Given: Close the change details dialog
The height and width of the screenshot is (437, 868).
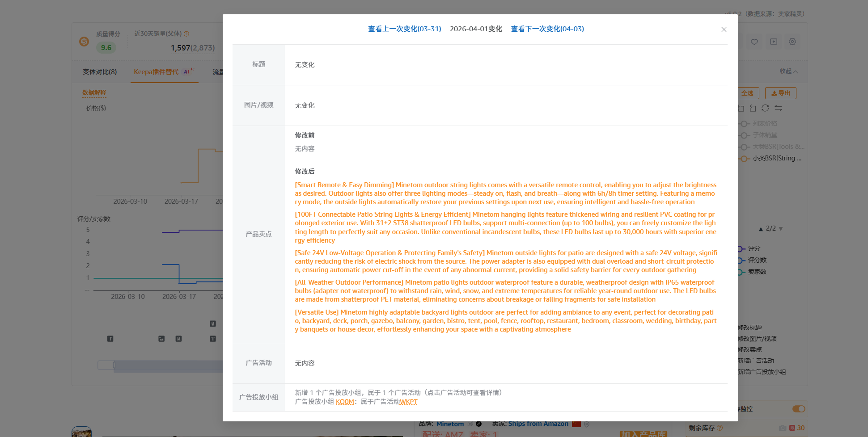Looking at the screenshot, I should pyautogui.click(x=724, y=29).
